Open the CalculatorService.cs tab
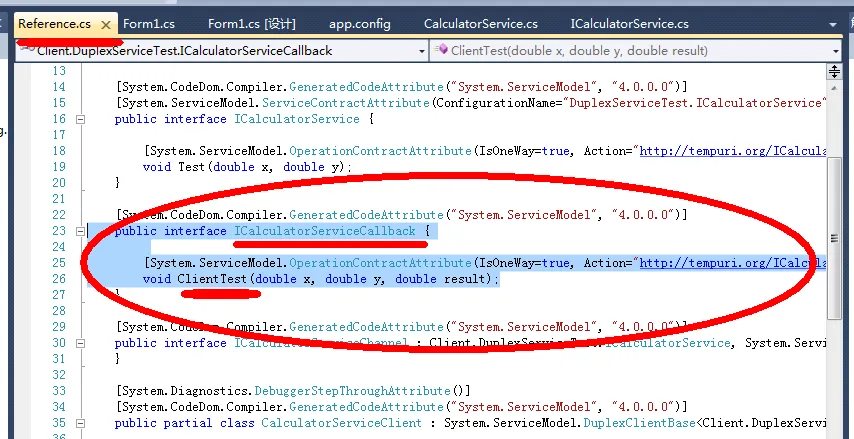This screenshot has height=439, width=854. point(480,23)
